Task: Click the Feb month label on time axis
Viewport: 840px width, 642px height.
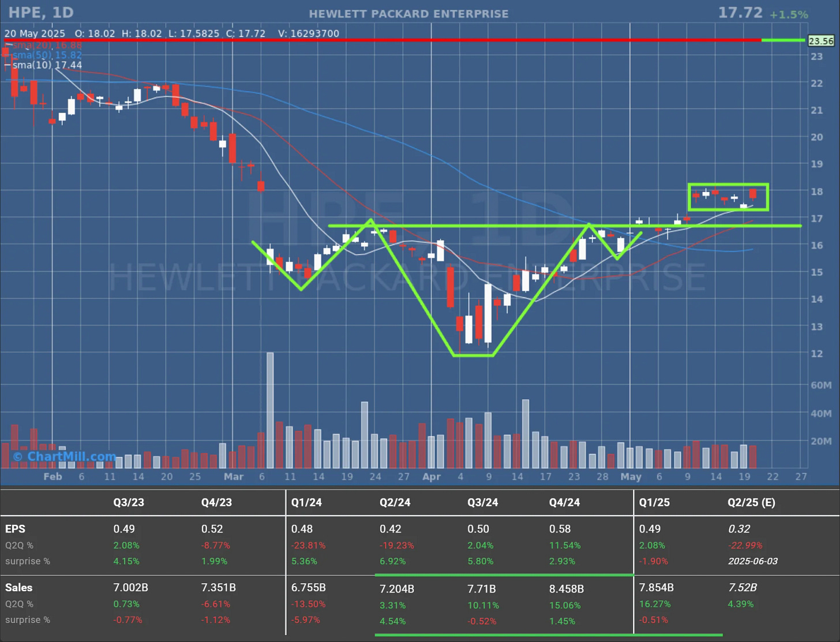Action: pyautogui.click(x=52, y=476)
